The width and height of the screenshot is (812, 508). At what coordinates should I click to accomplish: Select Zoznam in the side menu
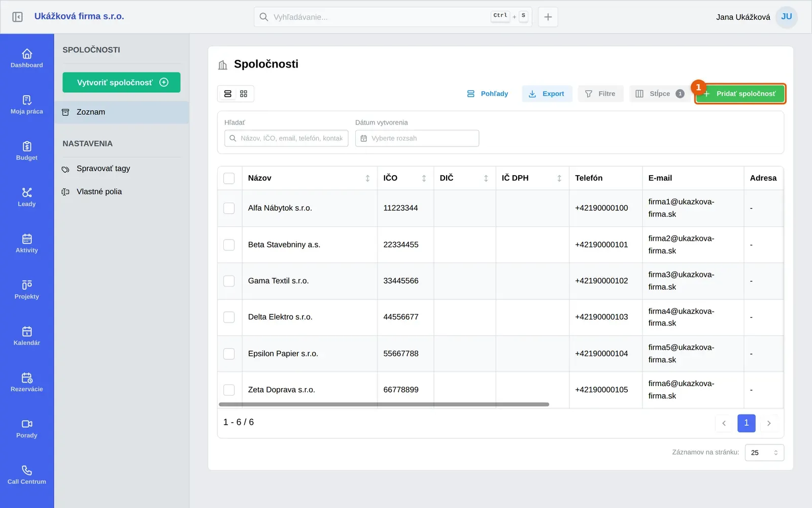pos(122,112)
